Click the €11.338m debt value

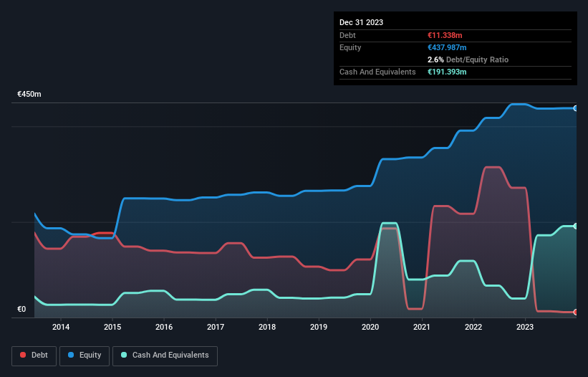445,35
